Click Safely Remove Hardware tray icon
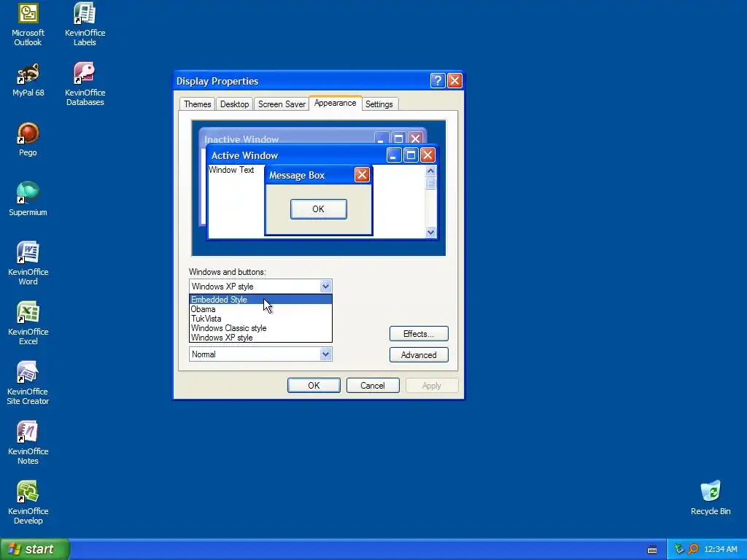The image size is (747, 560). [x=679, y=549]
